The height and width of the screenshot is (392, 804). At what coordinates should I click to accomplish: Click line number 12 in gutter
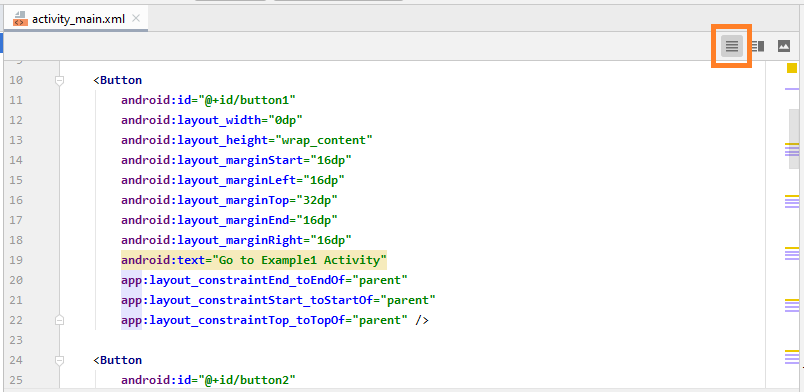pos(16,120)
